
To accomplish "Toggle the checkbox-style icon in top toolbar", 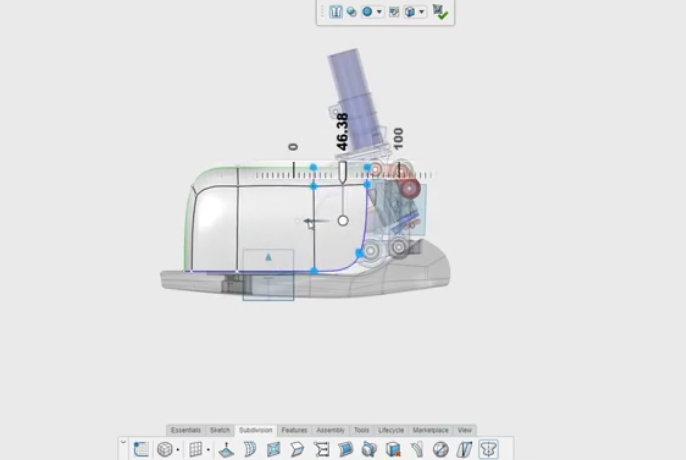I will (394, 12).
